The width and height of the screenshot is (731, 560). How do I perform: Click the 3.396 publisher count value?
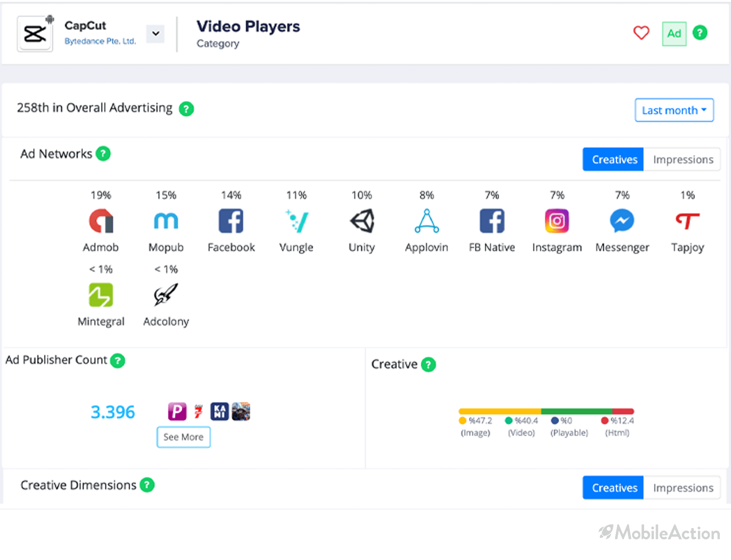pos(113,412)
